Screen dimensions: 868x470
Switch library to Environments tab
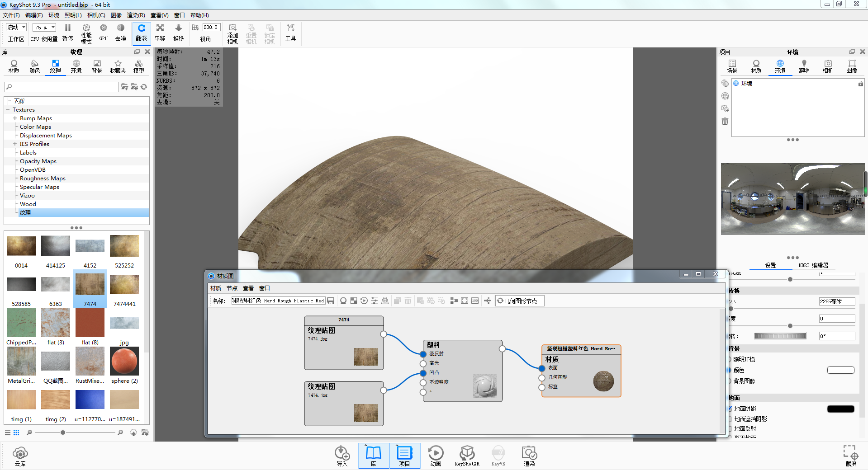click(76, 66)
